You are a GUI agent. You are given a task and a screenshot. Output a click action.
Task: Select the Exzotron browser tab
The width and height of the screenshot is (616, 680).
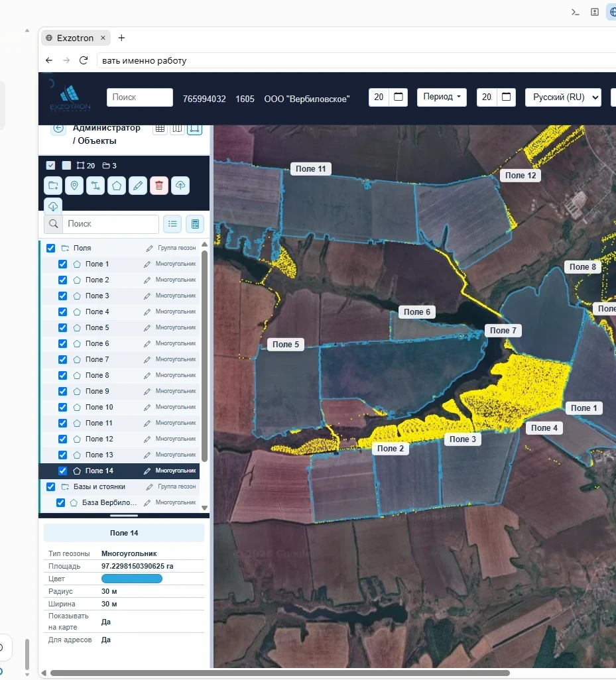76,38
